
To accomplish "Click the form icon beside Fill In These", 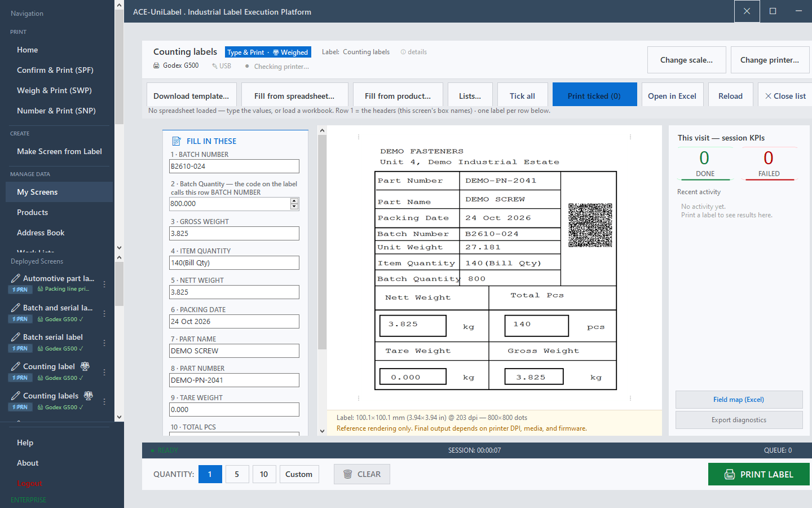I will (x=176, y=141).
